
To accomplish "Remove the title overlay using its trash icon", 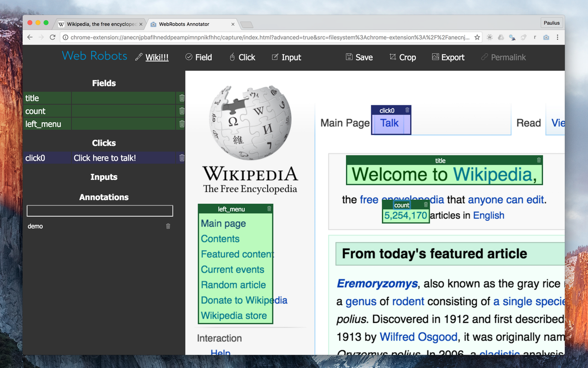I will [539, 161].
